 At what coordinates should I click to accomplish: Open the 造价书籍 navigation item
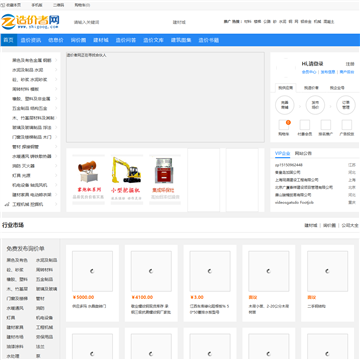point(209,40)
